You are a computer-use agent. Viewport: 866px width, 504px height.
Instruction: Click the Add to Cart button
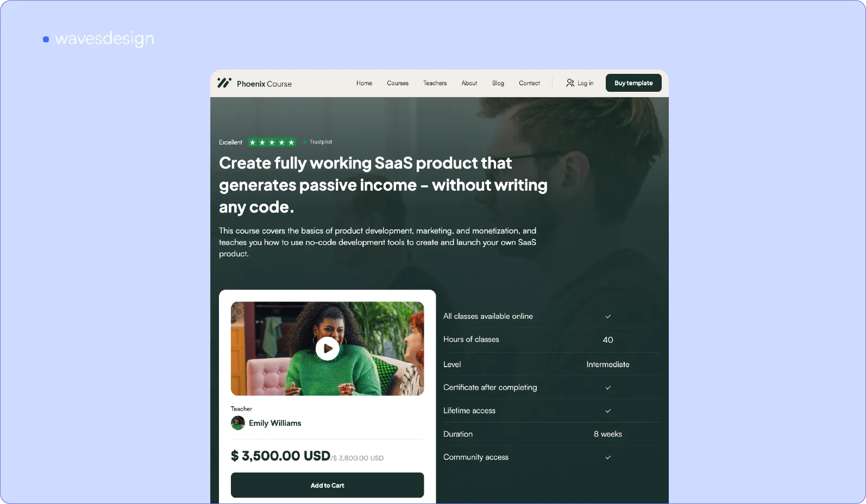coord(327,485)
